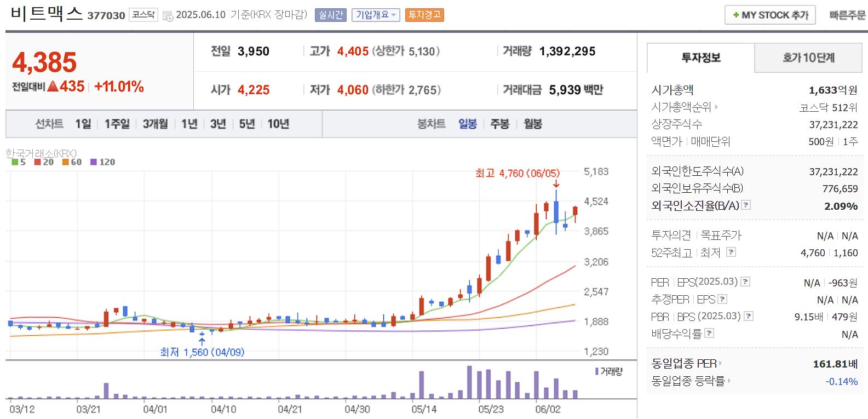Click the 161.81배 sector PER value

835,364
